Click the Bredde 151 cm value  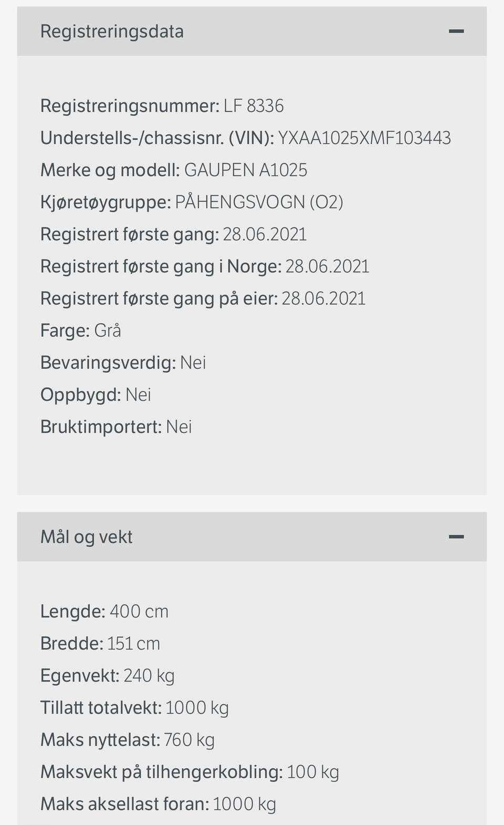point(133,644)
